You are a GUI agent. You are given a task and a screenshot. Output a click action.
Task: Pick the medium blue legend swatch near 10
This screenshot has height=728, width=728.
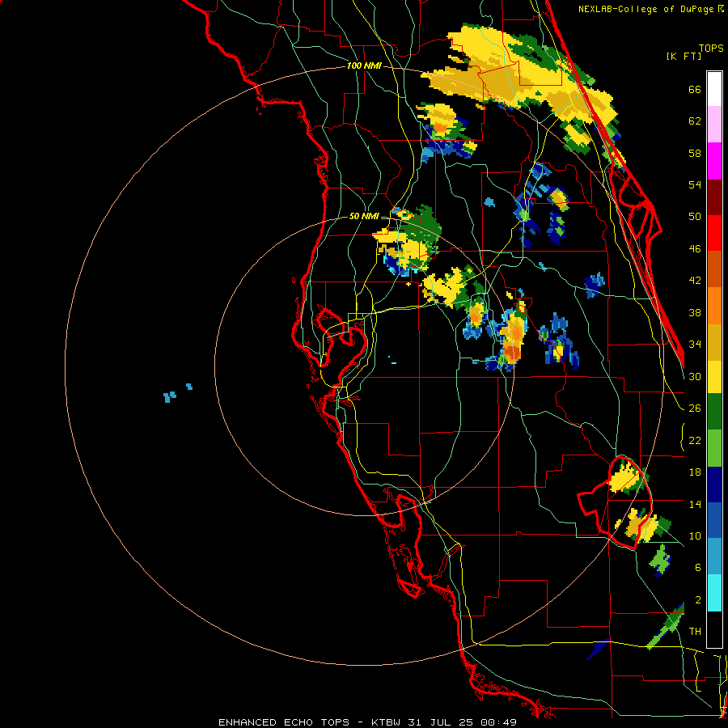tap(714, 521)
